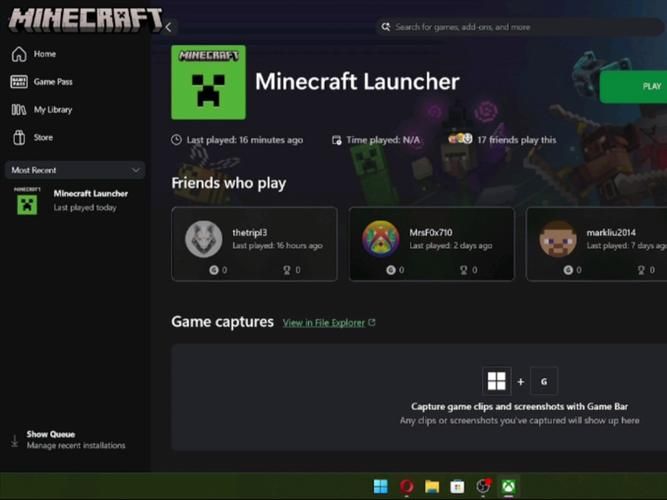This screenshot has height=500, width=667.
Task: Click 'Last played today' sidebar text
Action: coord(85,208)
